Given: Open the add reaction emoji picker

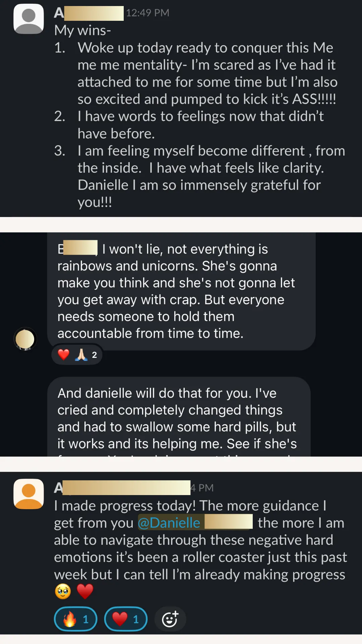Looking at the screenshot, I should (x=170, y=619).
